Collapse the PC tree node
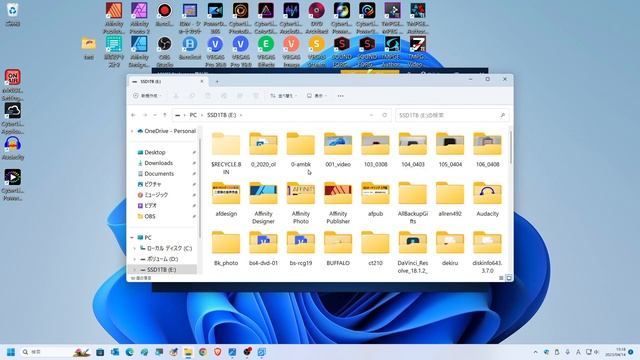 132,238
